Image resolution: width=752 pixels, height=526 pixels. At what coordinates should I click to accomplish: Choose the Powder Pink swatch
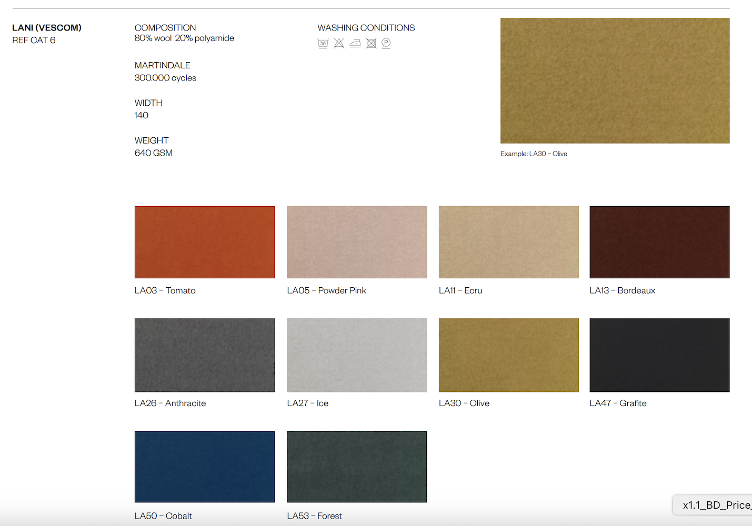click(357, 242)
